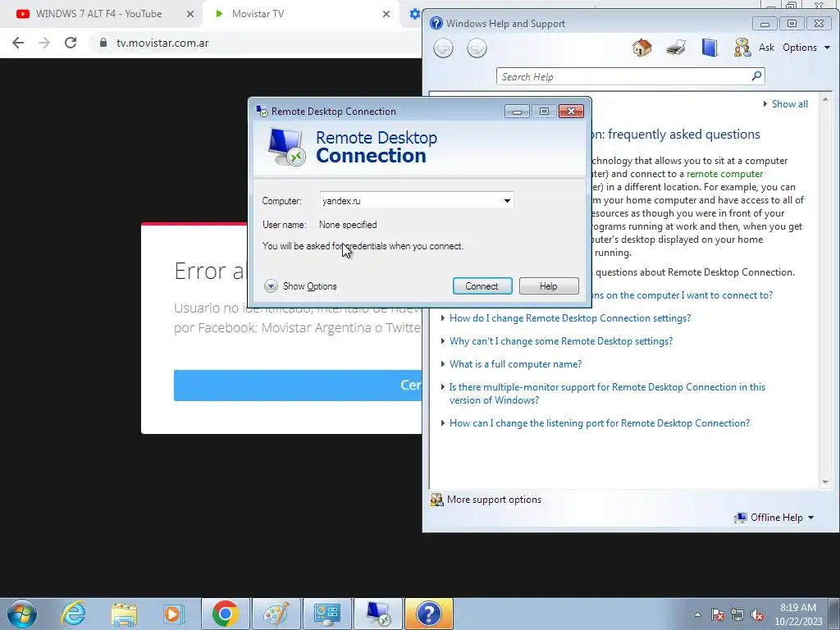Click the Windows Help title bar question icon
This screenshot has height=630, width=840.
436,23
